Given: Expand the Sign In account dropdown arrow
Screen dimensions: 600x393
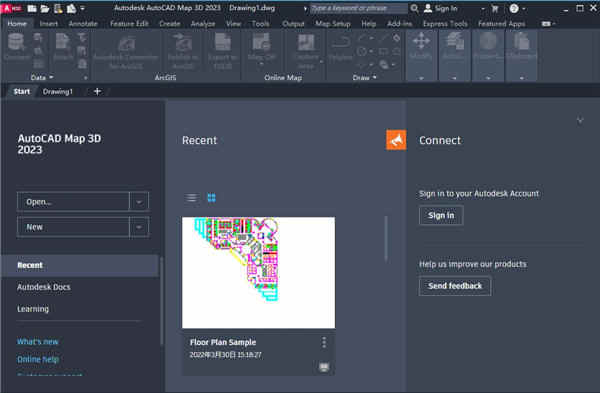Looking at the screenshot, I should pyautogui.click(x=483, y=8).
